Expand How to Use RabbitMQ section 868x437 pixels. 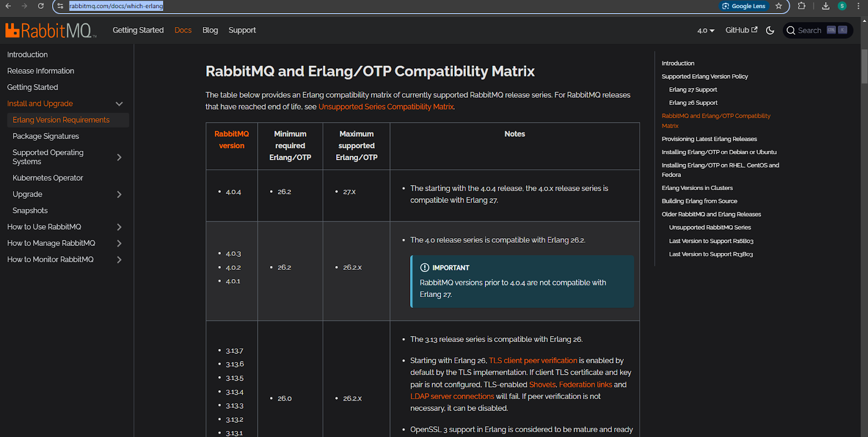(x=119, y=227)
